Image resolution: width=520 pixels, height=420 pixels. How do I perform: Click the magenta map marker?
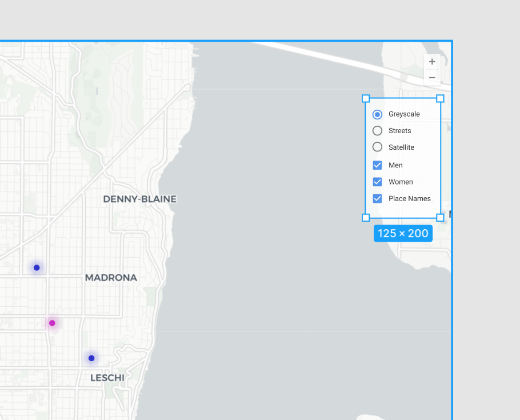tap(52, 323)
